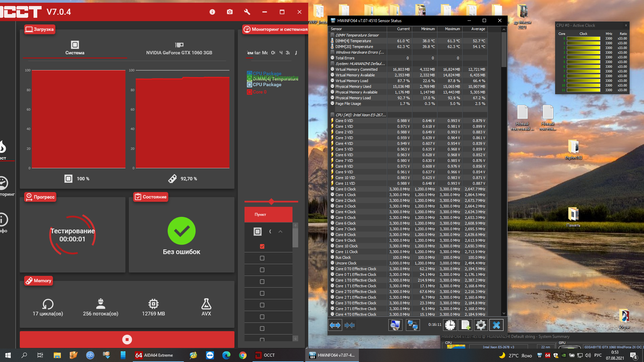644x362 pixels.
Task: Collapse the group with chevron up arrow
Action: pos(280,232)
